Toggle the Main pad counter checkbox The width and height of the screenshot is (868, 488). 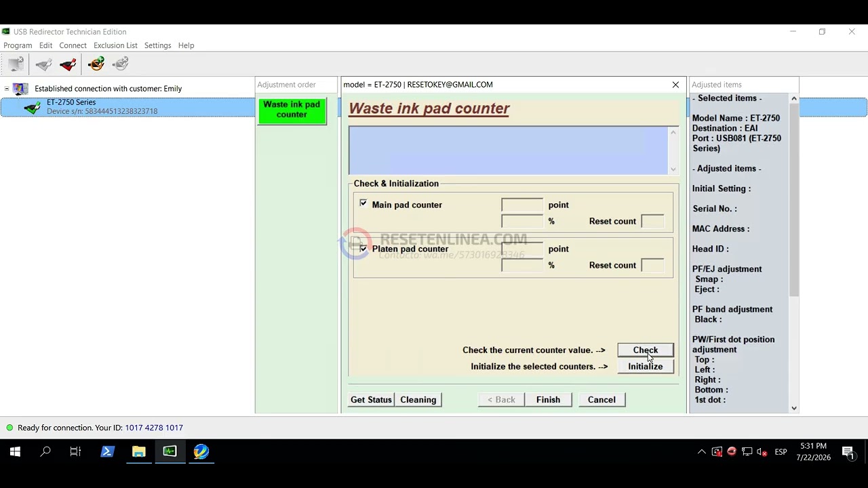[x=363, y=203]
